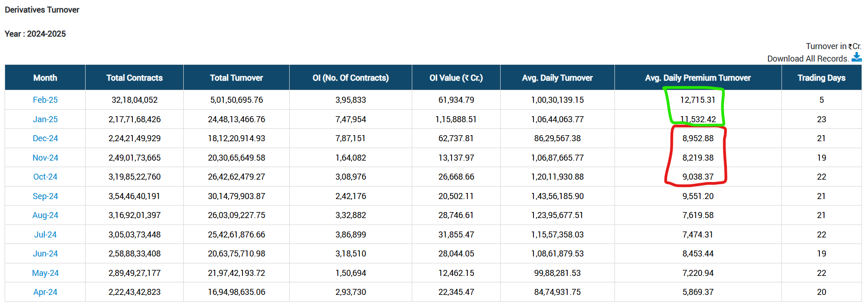This screenshot has width=868, height=306.
Task: Click the download records icon
Action: 856,57
